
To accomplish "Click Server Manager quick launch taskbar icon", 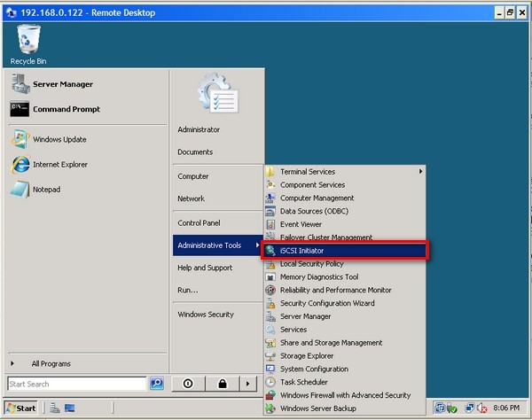I will coord(55,408).
